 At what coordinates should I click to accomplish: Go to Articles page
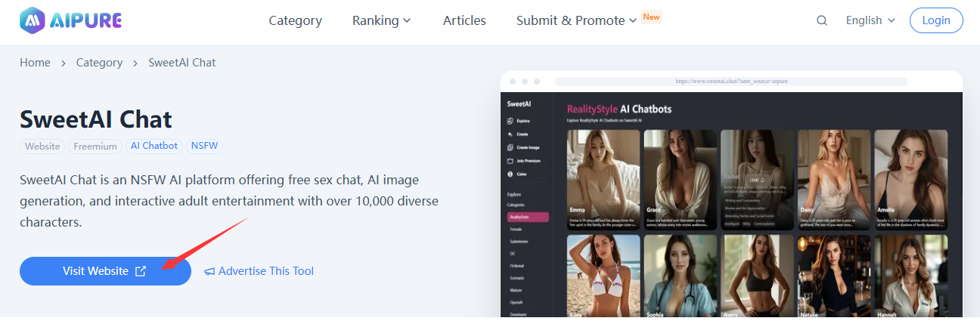464,20
